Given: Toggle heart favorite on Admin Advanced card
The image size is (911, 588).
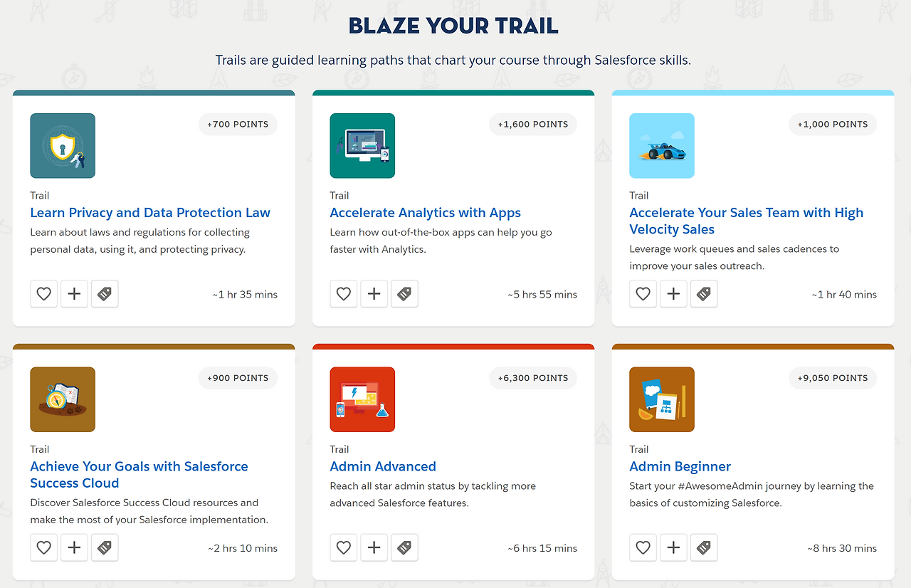Looking at the screenshot, I should (344, 548).
